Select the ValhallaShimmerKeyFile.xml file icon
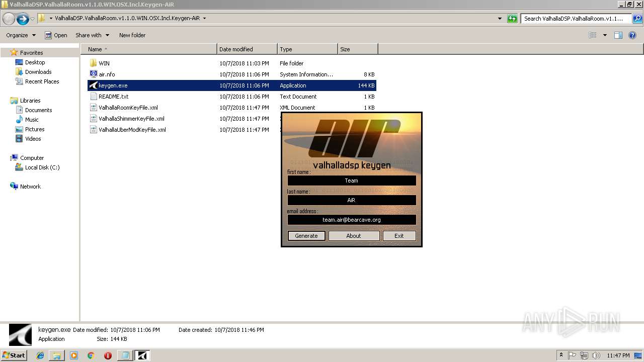The width and height of the screenshot is (644, 362). [x=93, y=119]
